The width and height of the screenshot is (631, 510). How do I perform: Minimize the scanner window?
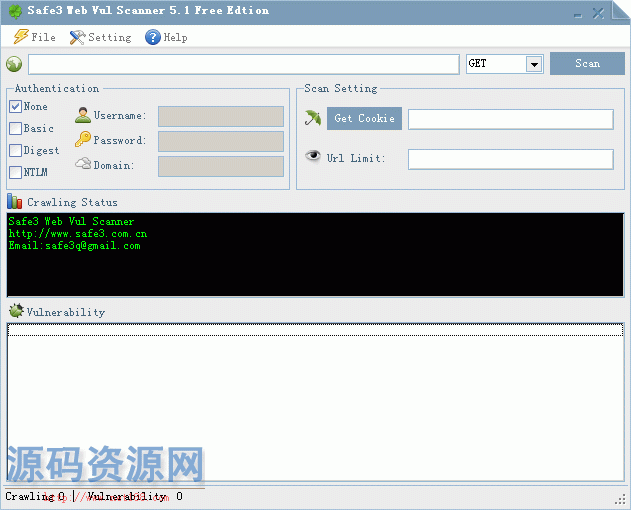point(578,15)
